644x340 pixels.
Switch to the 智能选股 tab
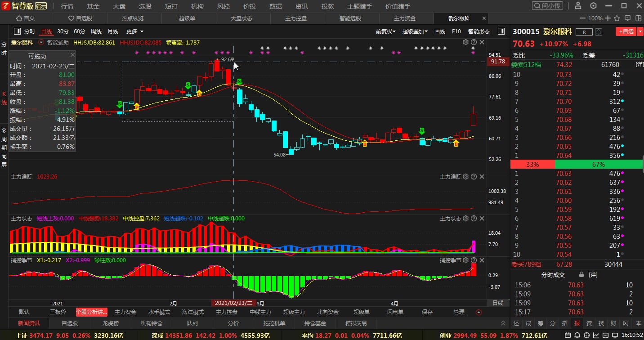coord(350,18)
